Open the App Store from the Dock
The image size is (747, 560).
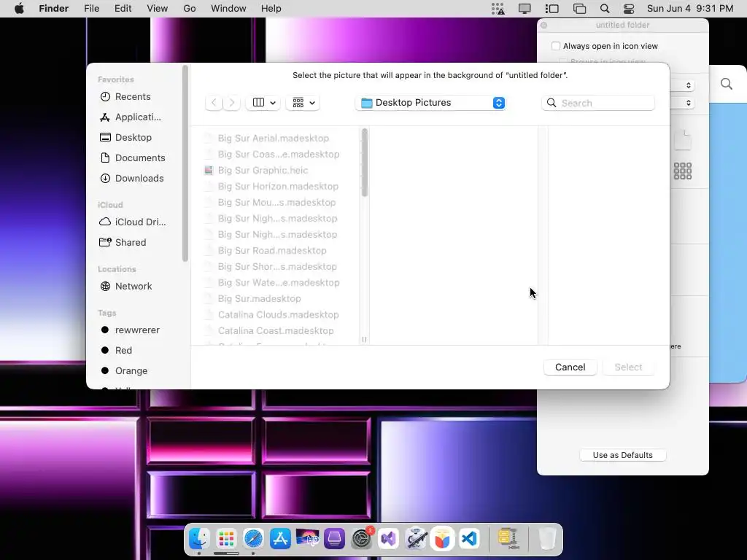[280, 539]
